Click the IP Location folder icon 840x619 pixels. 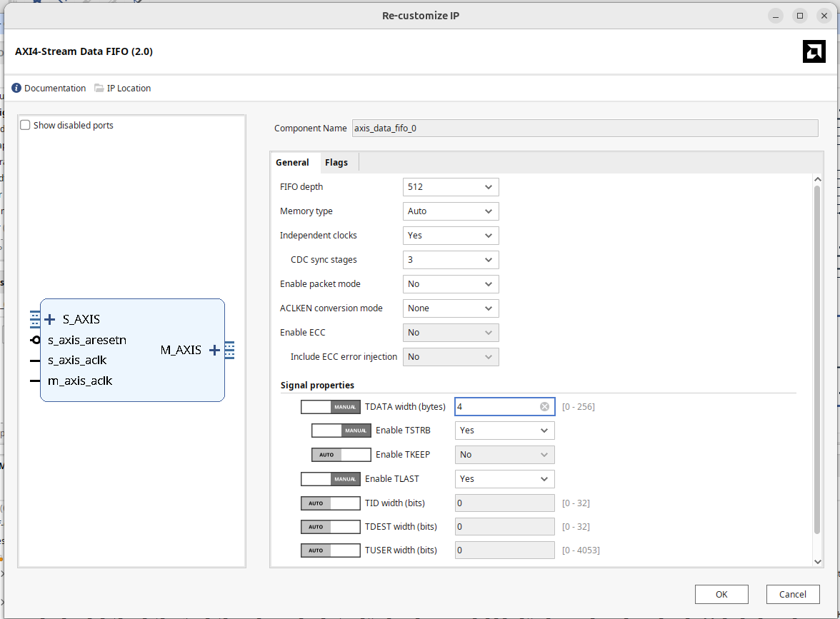[99, 89]
